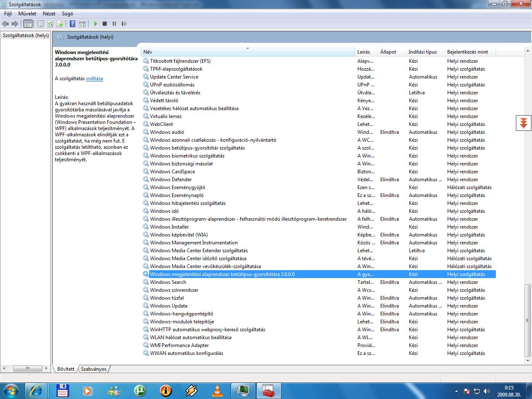Click the Back arrow in the toolbar
The width and height of the screenshot is (532, 399).
5,24
